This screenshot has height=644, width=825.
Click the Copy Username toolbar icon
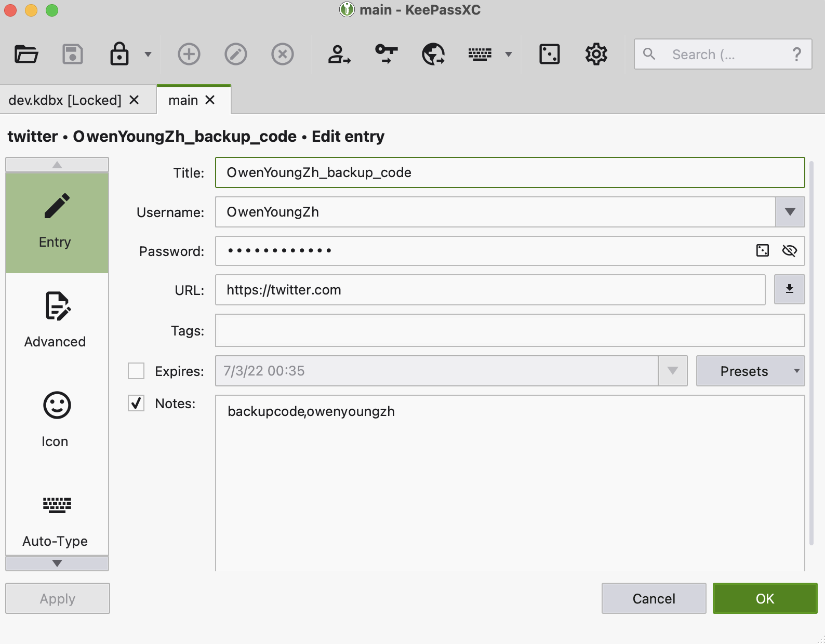point(339,54)
